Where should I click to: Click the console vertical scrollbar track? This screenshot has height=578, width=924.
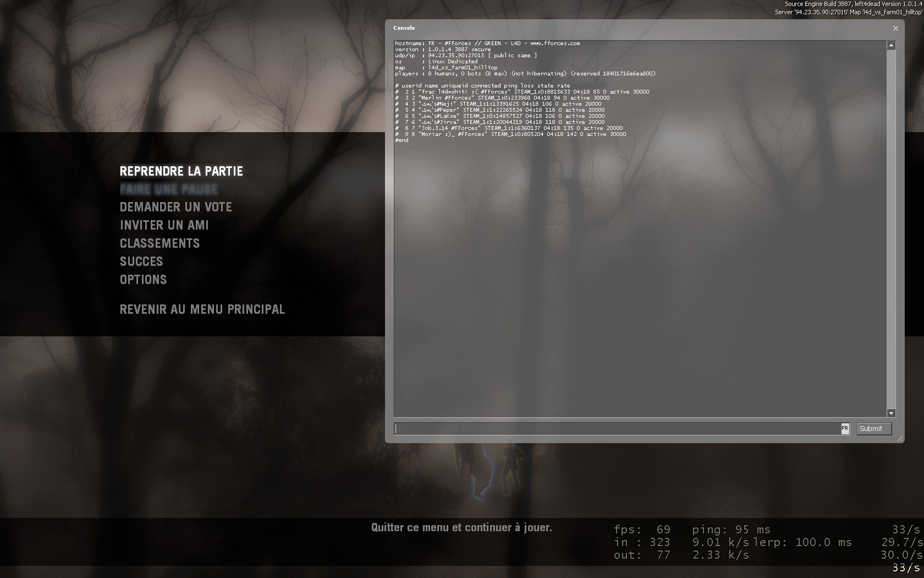[x=891, y=228]
